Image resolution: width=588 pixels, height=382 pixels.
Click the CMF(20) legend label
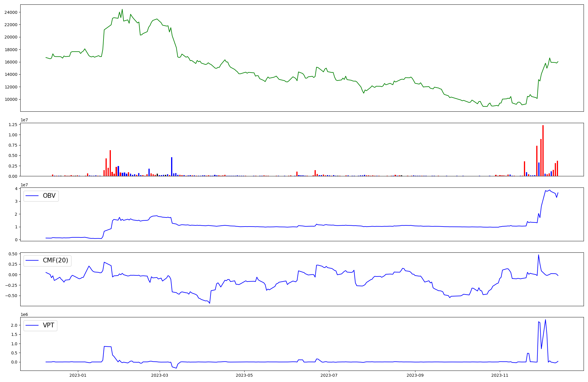pyautogui.click(x=55, y=260)
